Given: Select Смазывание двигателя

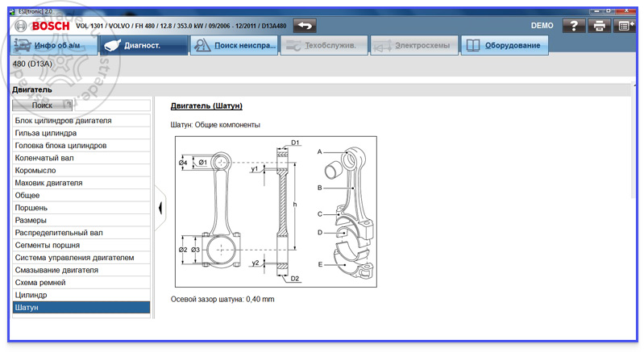Looking at the screenshot, I should point(81,270).
